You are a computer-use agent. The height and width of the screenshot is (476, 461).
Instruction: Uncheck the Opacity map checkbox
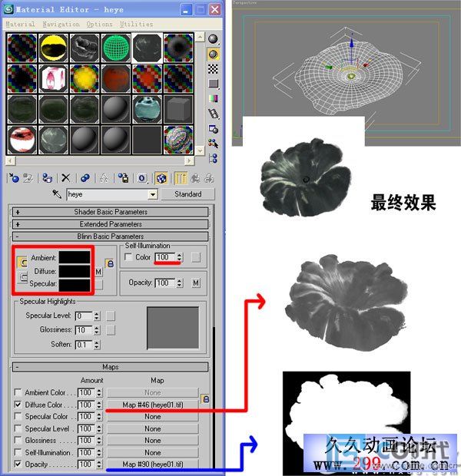[18, 464]
